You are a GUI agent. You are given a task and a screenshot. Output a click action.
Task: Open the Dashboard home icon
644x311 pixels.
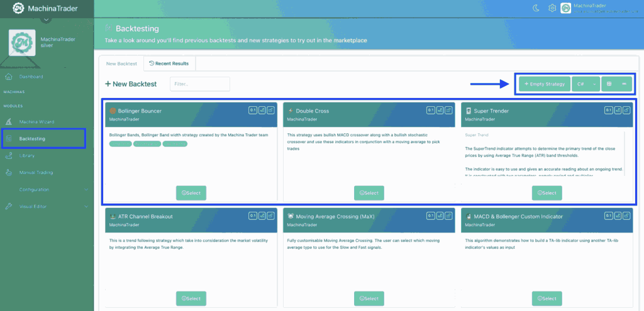pos(9,77)
